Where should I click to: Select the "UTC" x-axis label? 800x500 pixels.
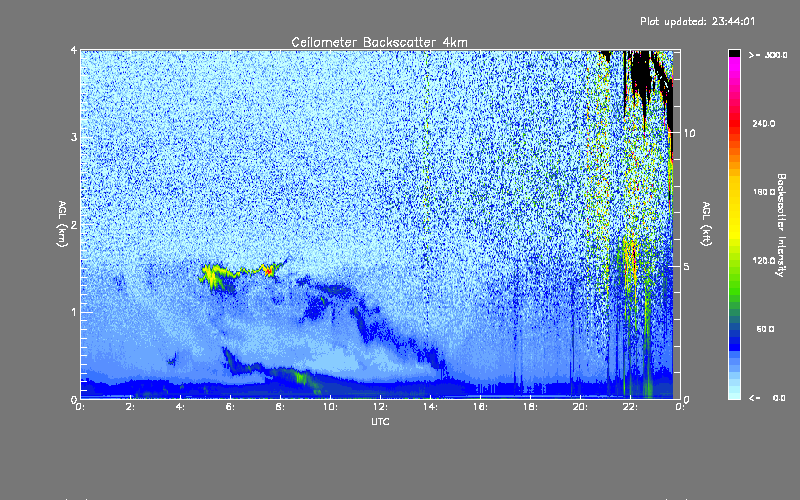click(380, 421)
